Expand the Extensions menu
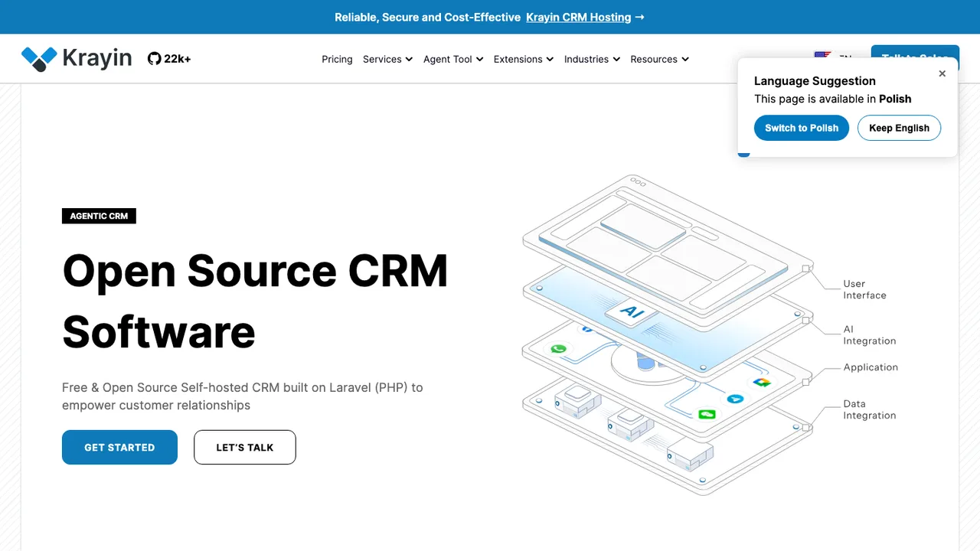Image resolution: width=980 pixels, height=551 pixels. [x=524, y=59]
